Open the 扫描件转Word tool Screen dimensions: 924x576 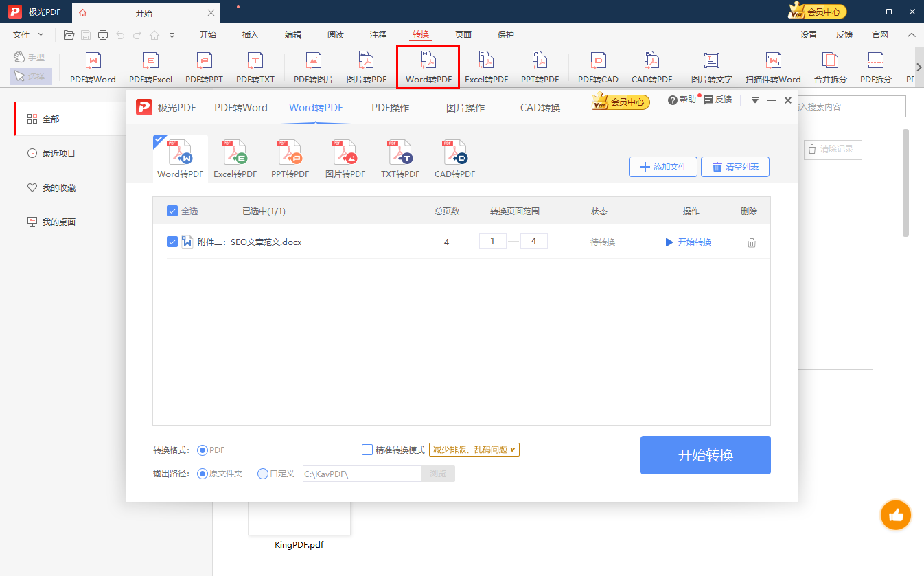tap(773, 67)
